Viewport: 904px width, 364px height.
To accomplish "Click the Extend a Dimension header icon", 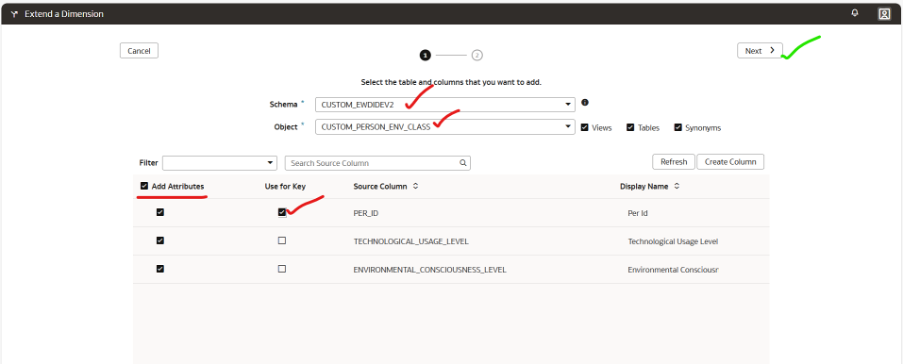I will click(14, 14).
